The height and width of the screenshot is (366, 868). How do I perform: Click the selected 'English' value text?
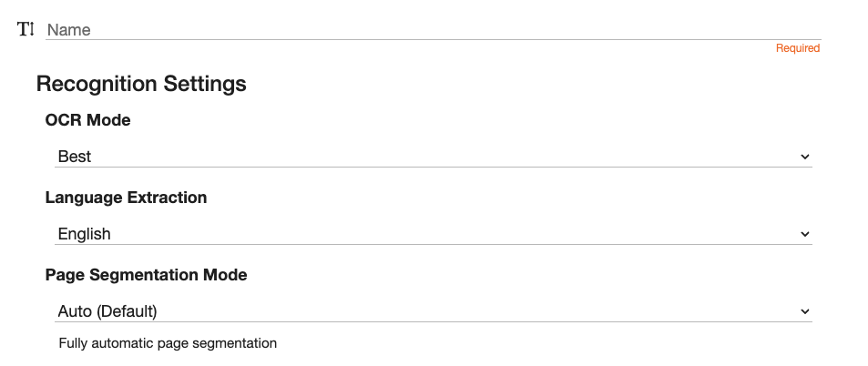coord(84,234)
